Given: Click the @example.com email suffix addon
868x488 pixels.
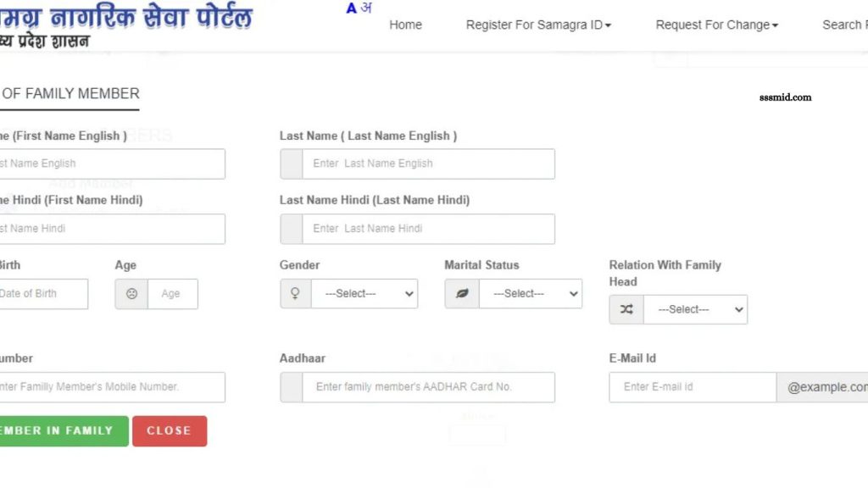Looking at the screenshot, I should pyautogui.click(x=822, y=387).
